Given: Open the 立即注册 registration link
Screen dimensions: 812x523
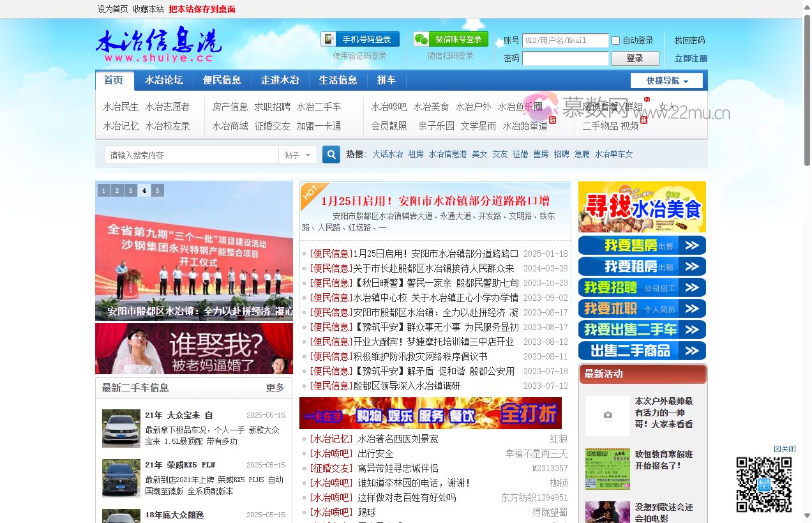Looking at the screenshot, I should point(688,59).
